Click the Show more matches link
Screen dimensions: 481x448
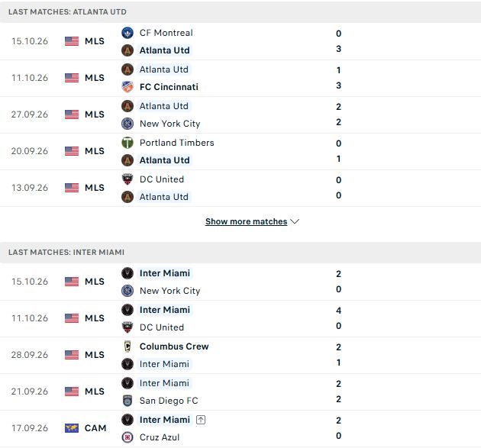[x=246, y=221]
